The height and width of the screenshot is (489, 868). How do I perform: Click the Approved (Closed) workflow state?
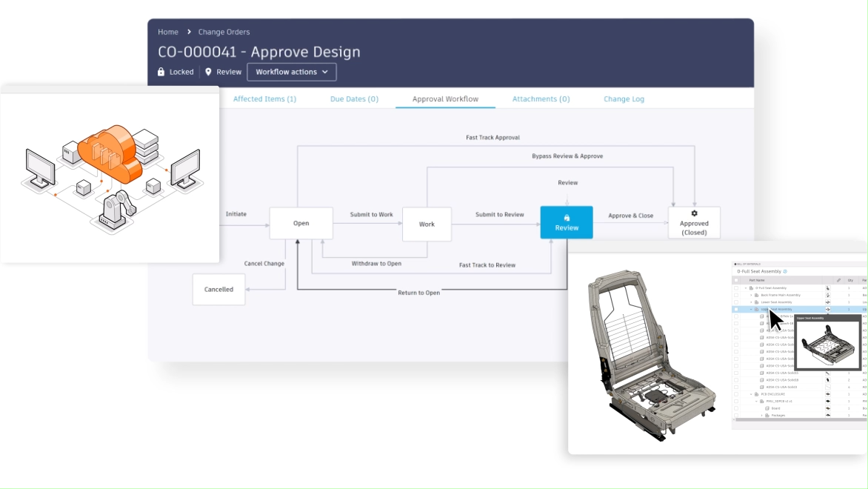[x=694, y=222]
